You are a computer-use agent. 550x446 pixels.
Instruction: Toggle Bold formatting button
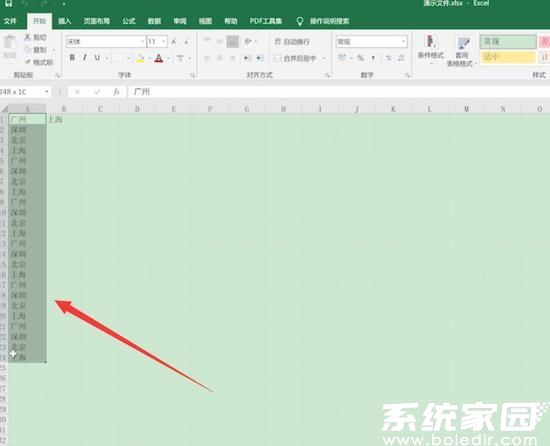72,58
